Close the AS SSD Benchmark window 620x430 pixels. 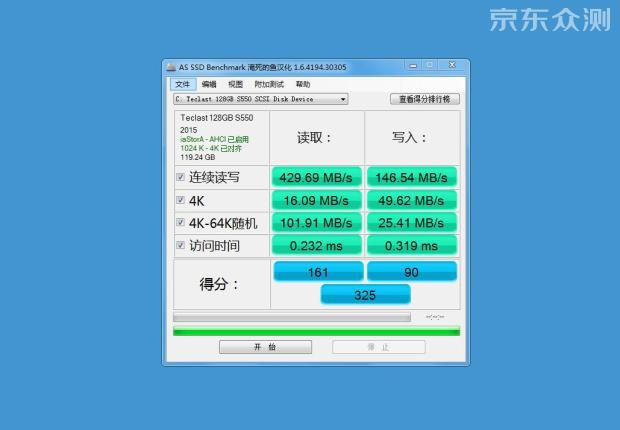pyautogui.click(x=452, y=65)
